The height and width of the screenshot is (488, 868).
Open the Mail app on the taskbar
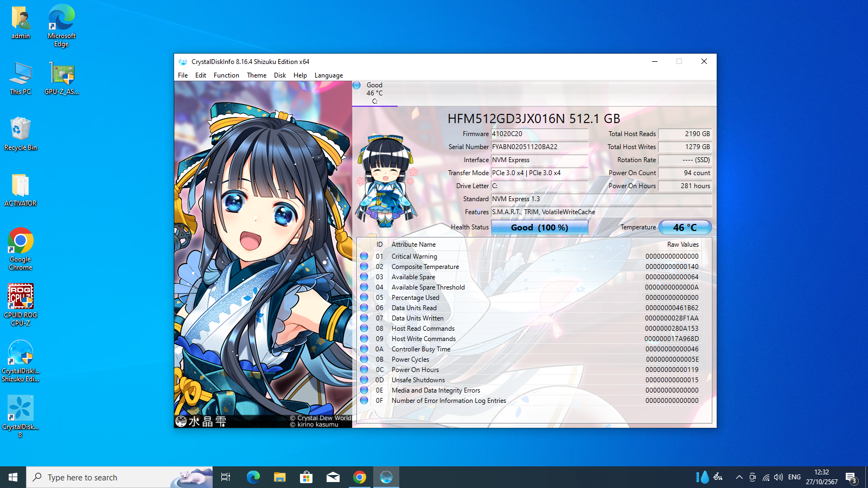(x=333, y=477)
